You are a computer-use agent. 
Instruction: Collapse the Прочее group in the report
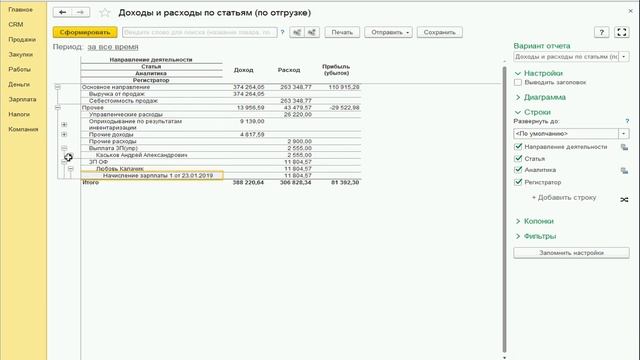pos(58,107)
